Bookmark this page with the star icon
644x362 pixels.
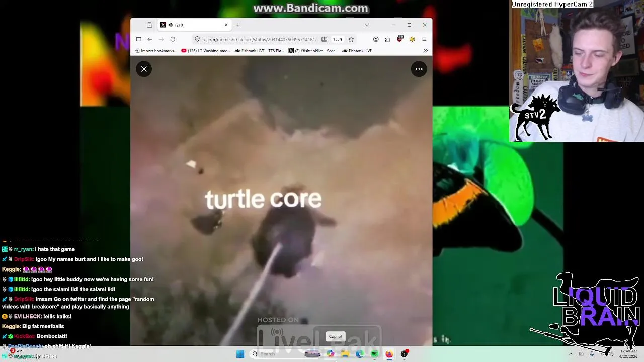(x=351, y=39)
